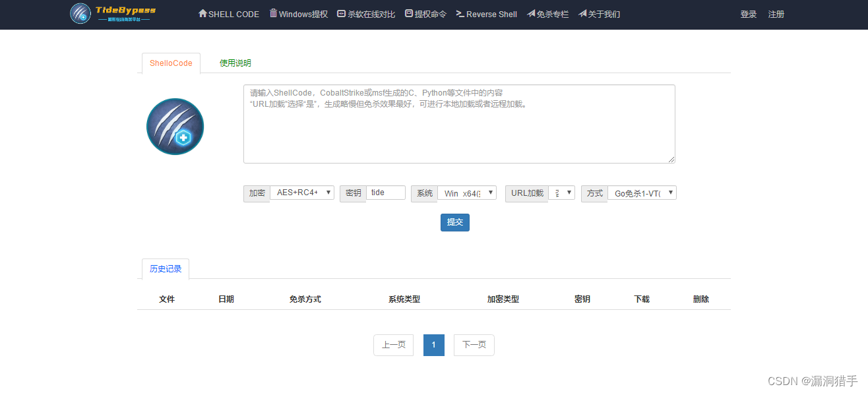Go to next page 下一页
Viewport: 868px width, 393px height.
tap(474, 345)
